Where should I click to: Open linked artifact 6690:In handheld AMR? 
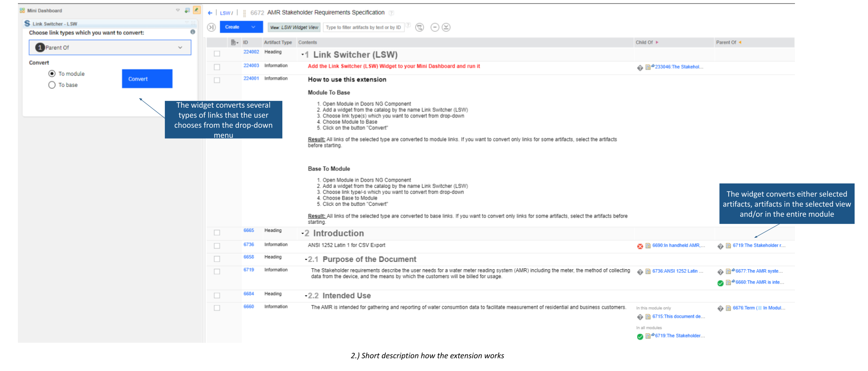[678, 246]
